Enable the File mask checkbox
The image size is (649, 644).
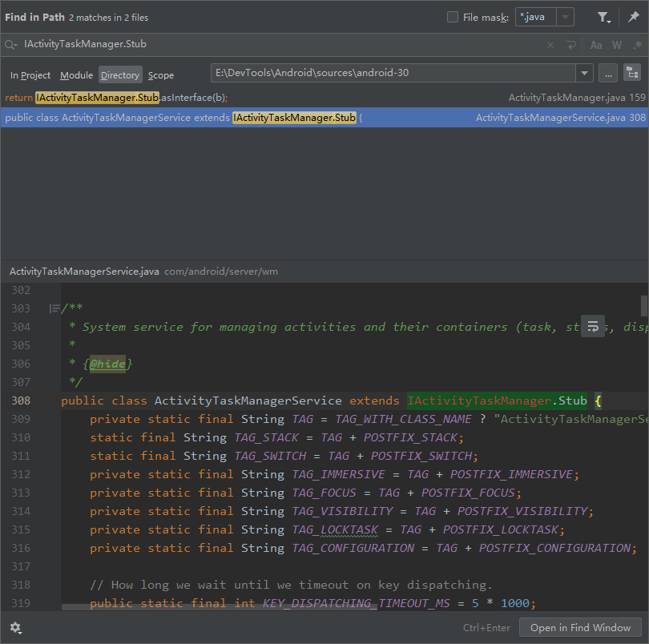(x=453, y=17)
